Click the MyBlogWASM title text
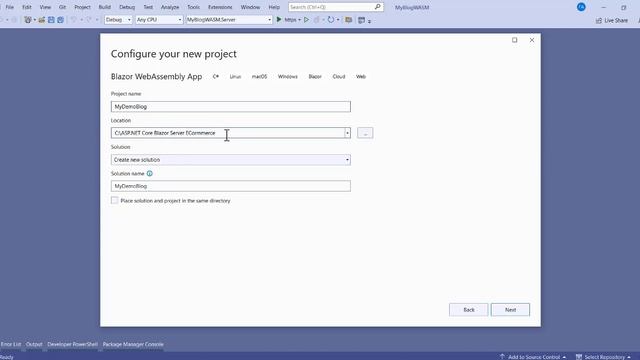The height and width of the screenshot is (360, 640). pos(412,7)
